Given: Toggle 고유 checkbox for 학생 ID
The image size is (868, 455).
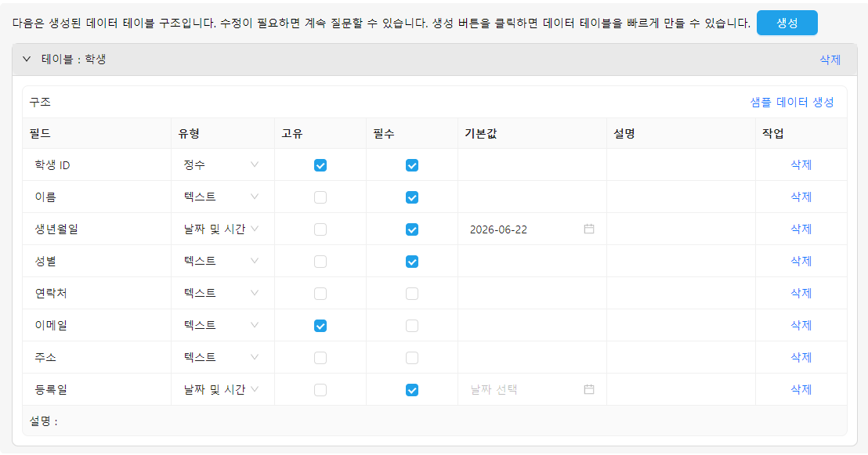Looking at the screenshot, I should (x=320, y=165).
